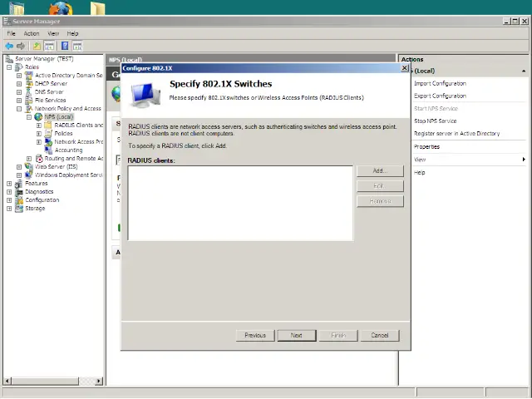The width and height of the screenshot is (532, 399).
Task: Click the Firefox icon on the desktop
Action: coord(61,8)
